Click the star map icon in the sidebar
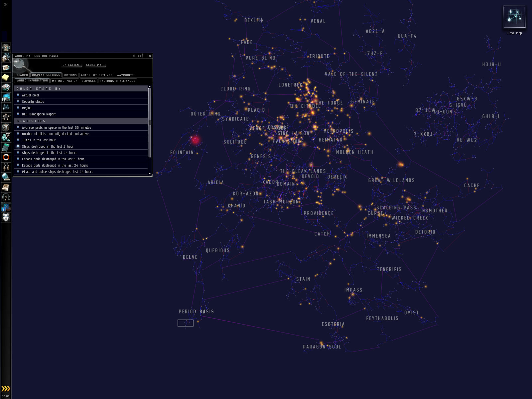This screenshot has width=532, height=399. coord(6,107)
